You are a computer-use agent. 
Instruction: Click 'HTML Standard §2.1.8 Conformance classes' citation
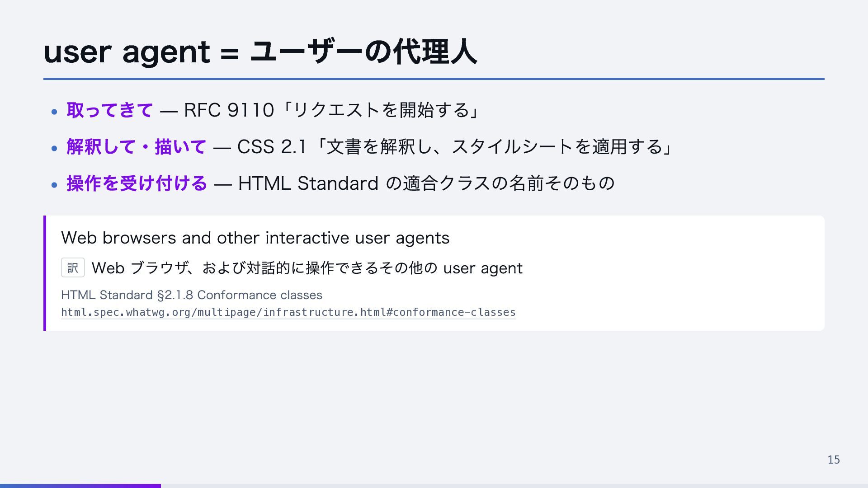pyautogui.click(x=192, y=295)
